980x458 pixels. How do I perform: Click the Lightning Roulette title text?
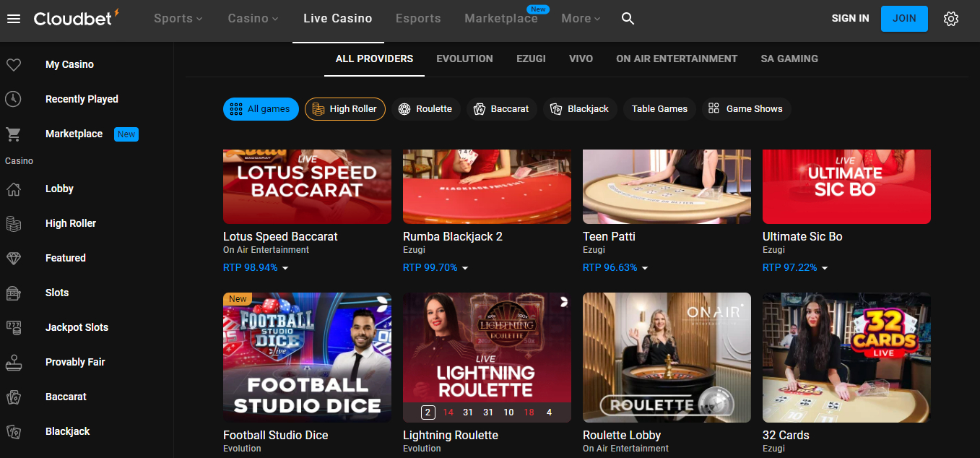click(451, 435)
